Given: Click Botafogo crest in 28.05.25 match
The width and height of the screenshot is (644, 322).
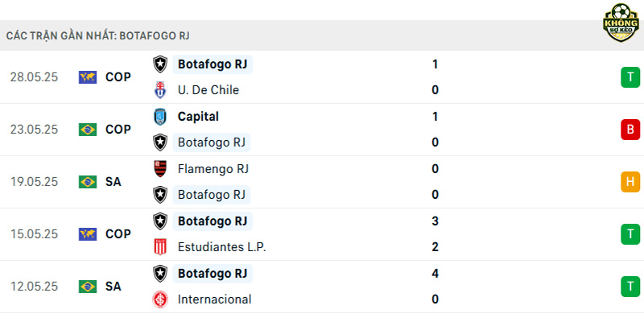Looking at the screenshot, I should click(x=160, y=64).
